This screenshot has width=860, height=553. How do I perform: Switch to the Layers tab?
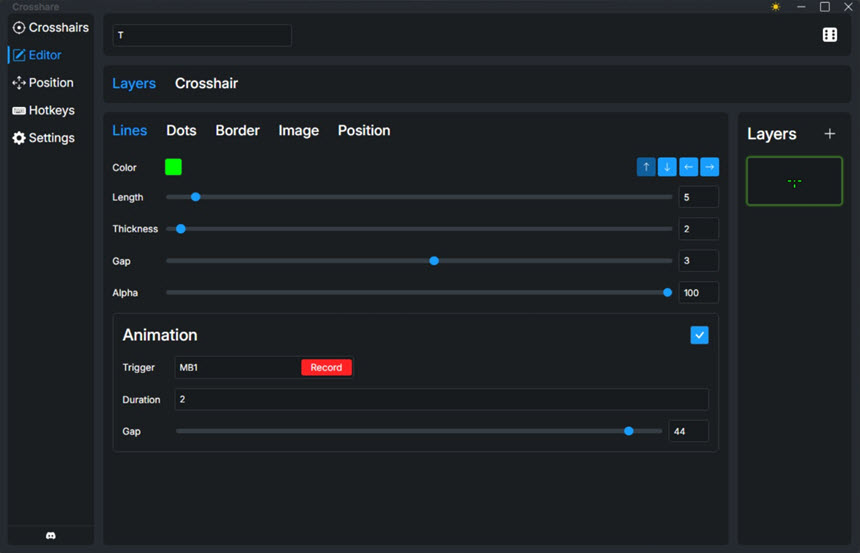(x=134, y=83)
